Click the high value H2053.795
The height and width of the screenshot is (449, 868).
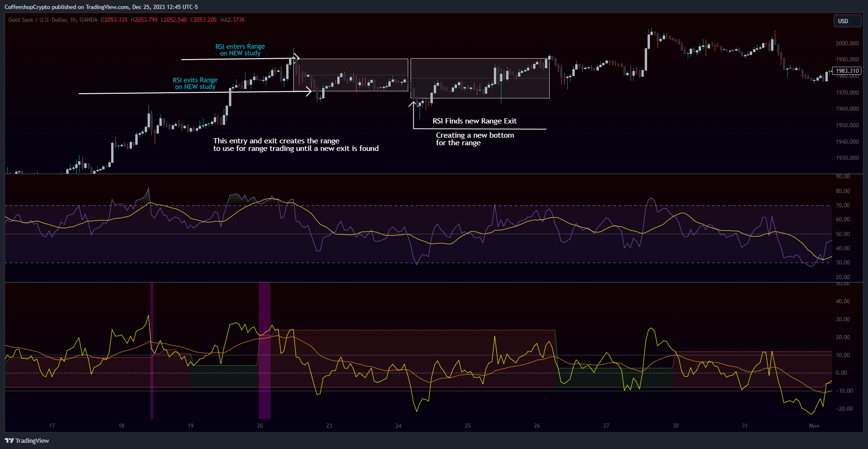coord(144,20)
